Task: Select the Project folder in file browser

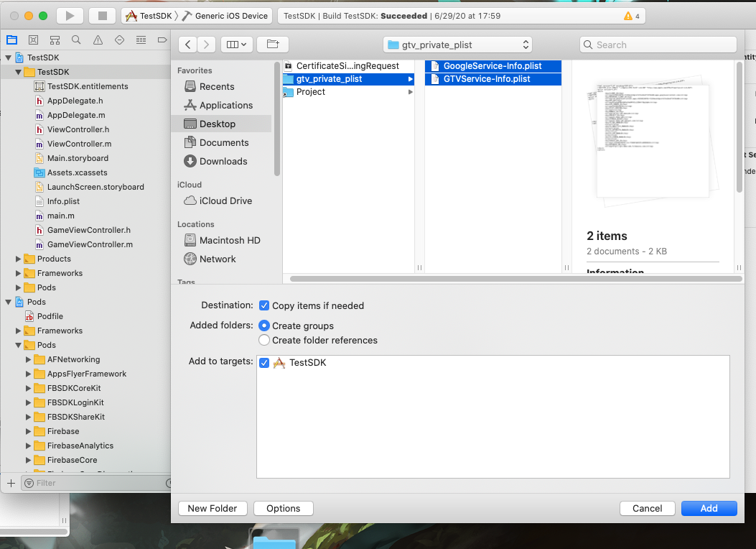Action: 348,92
